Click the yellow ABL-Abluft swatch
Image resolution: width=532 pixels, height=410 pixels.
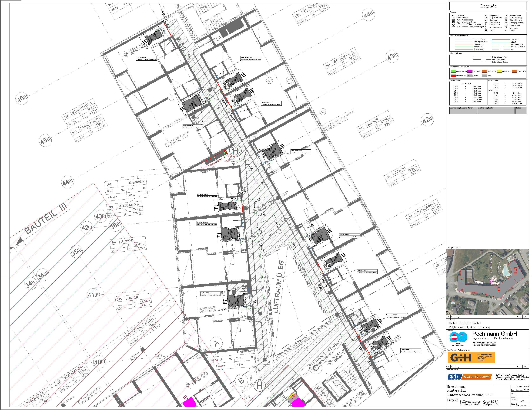[499, 72]
